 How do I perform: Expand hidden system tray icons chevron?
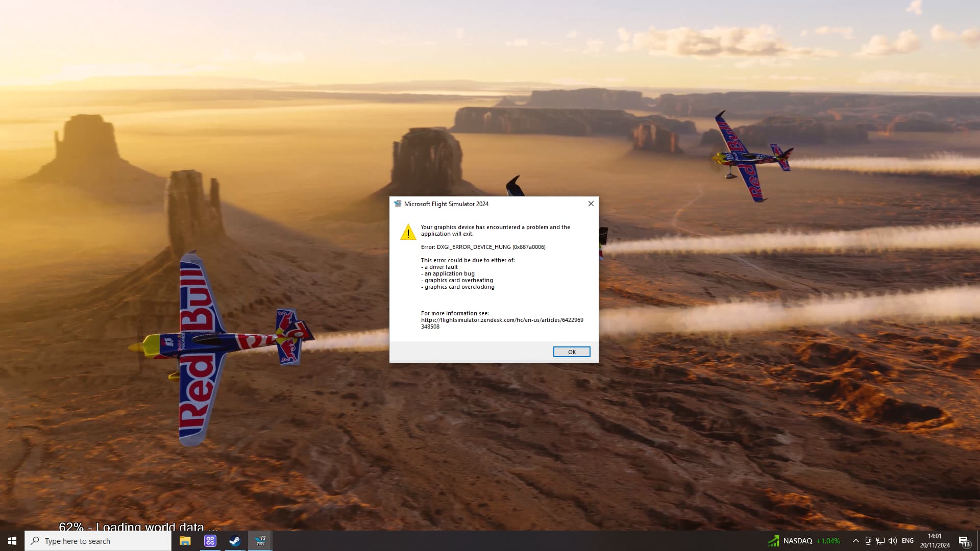[855, 541]
